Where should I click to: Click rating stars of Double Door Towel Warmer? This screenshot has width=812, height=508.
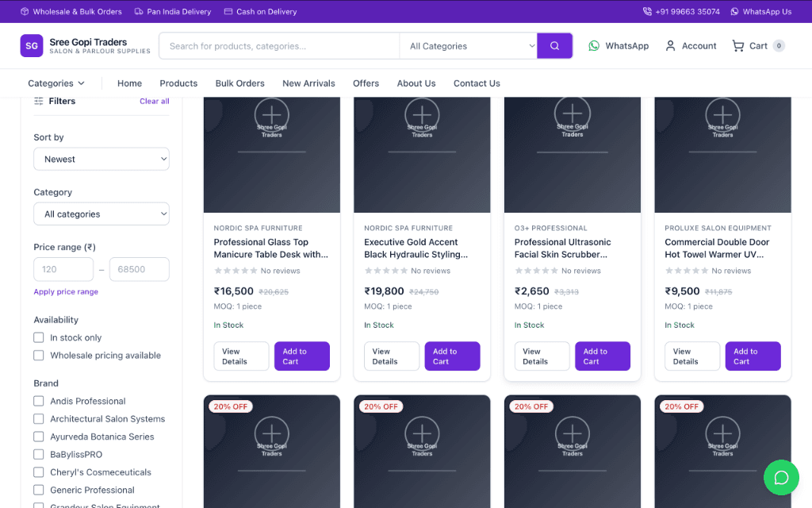687,271
